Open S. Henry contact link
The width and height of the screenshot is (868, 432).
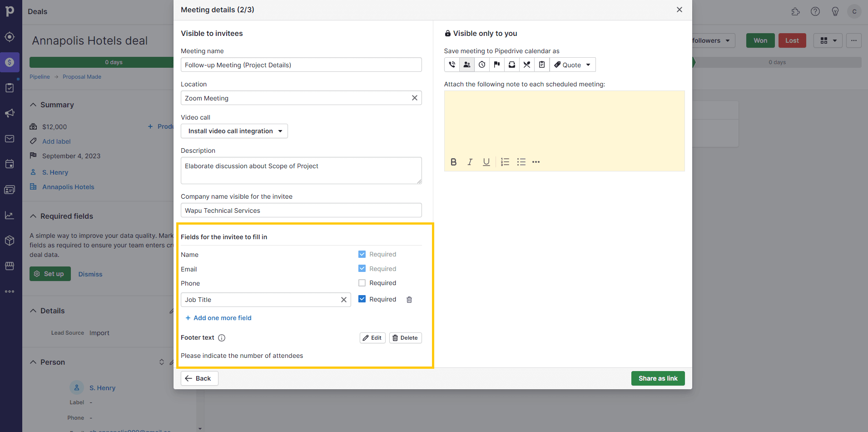55,172
